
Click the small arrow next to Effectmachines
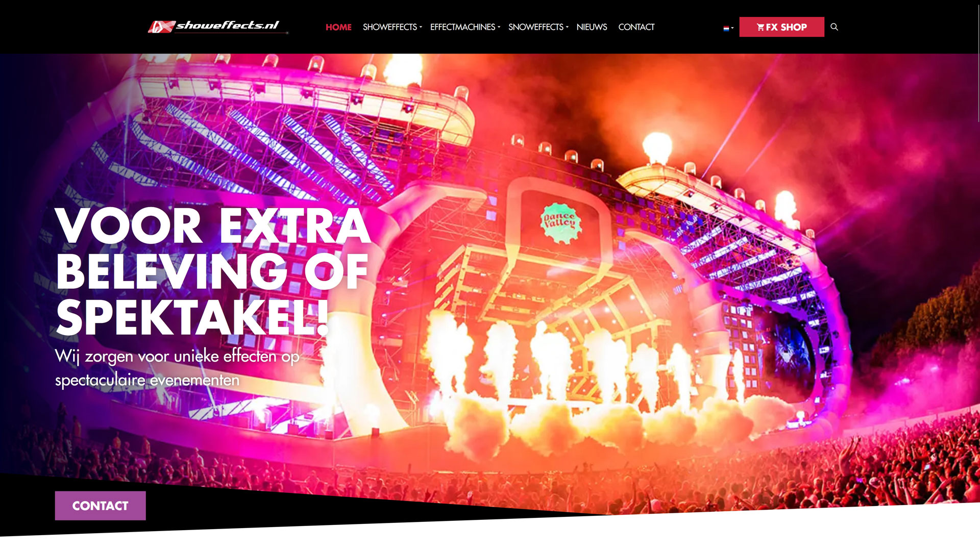point(499,28)
